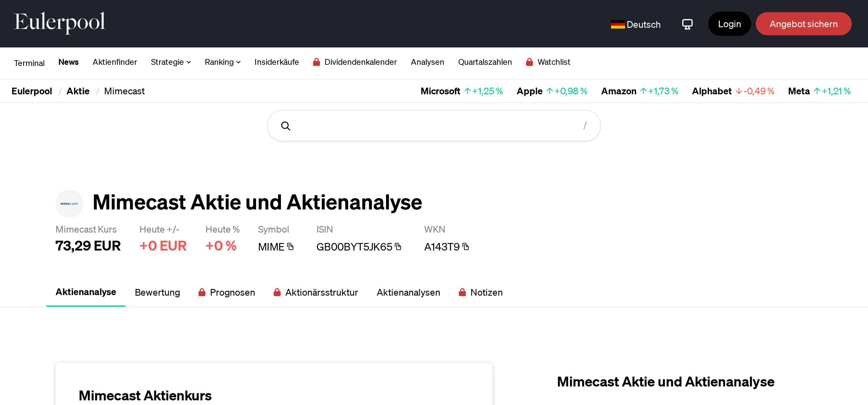Switch to the Bewertung tab
This screenshot has width=868, height=405.
coord(157,292)
